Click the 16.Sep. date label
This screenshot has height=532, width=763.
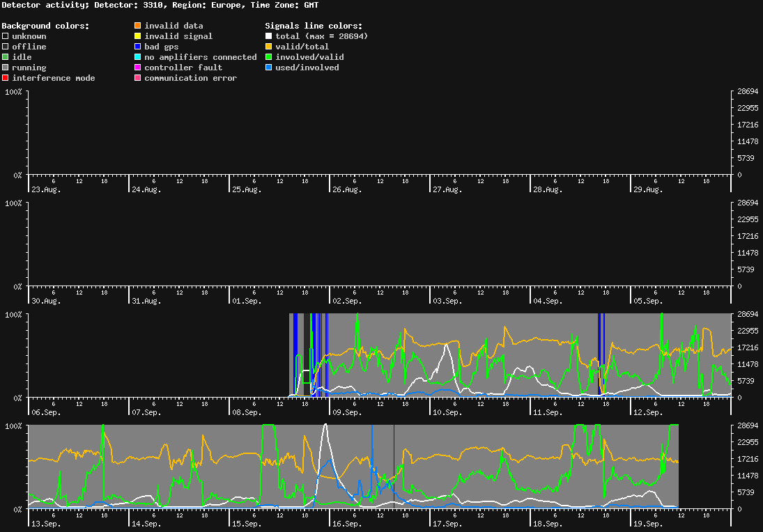347,524
